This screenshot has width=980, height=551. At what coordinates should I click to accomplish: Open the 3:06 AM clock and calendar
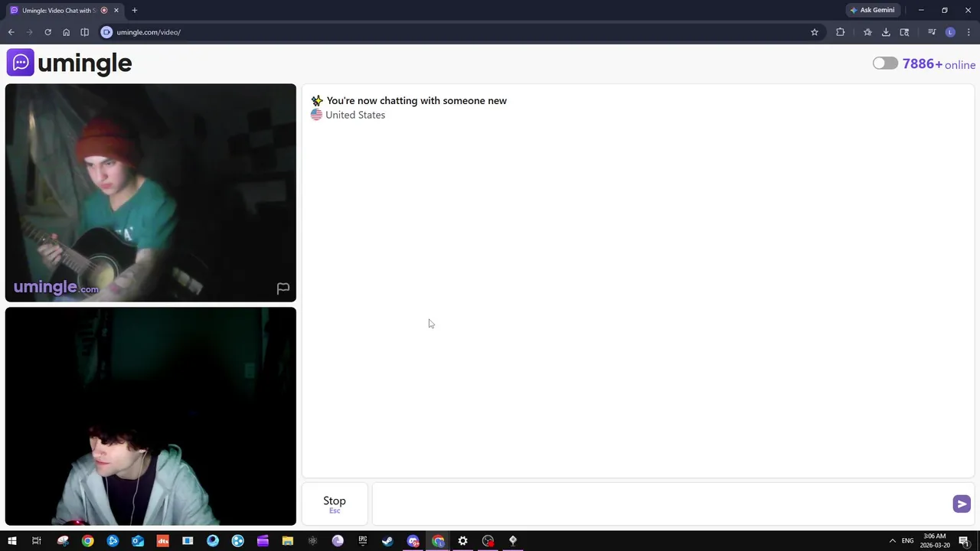[x=935, y=541]
